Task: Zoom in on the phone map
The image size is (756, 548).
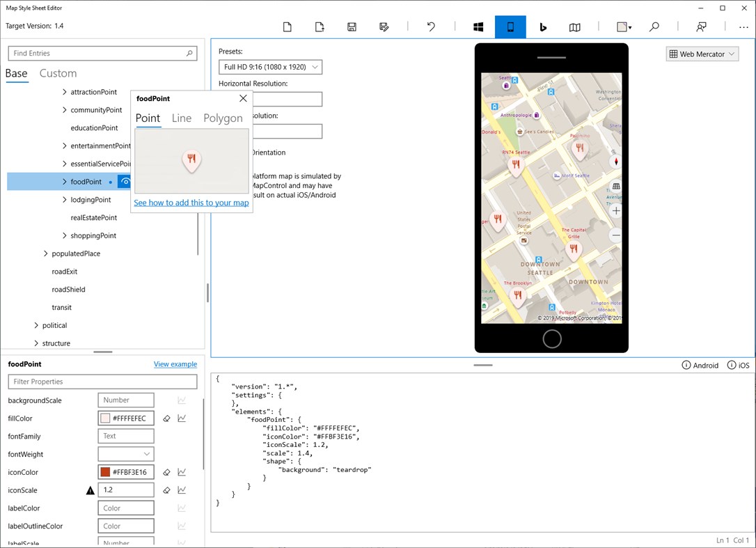Action: pyautogui.click(x=615, y=211)
